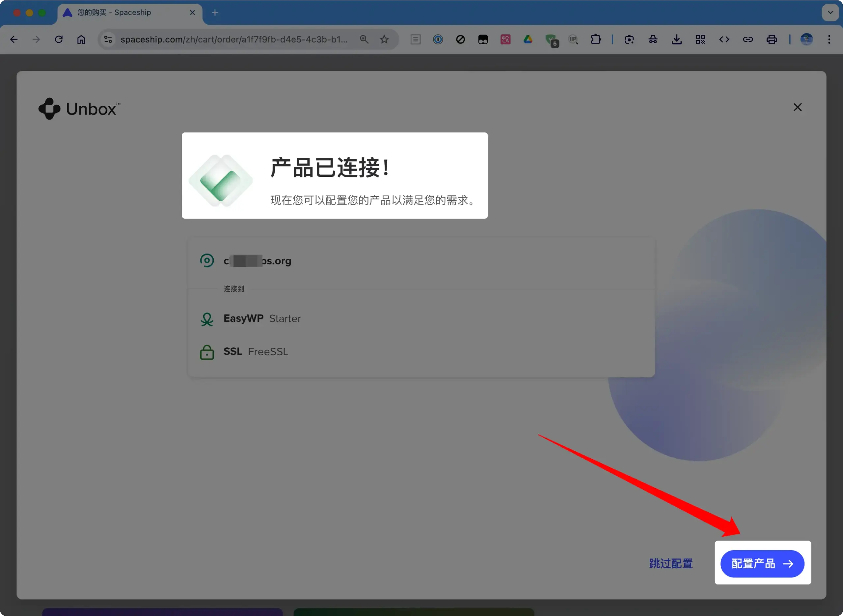Screen dimensions: 843x616
Task: Open the browser downloads icon
Action: coord(677,40)
